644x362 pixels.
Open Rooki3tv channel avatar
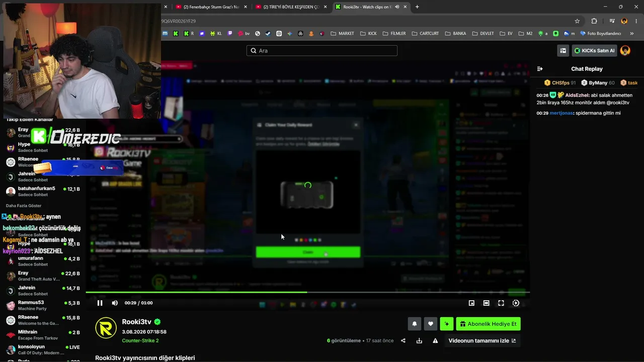(106, 327)
